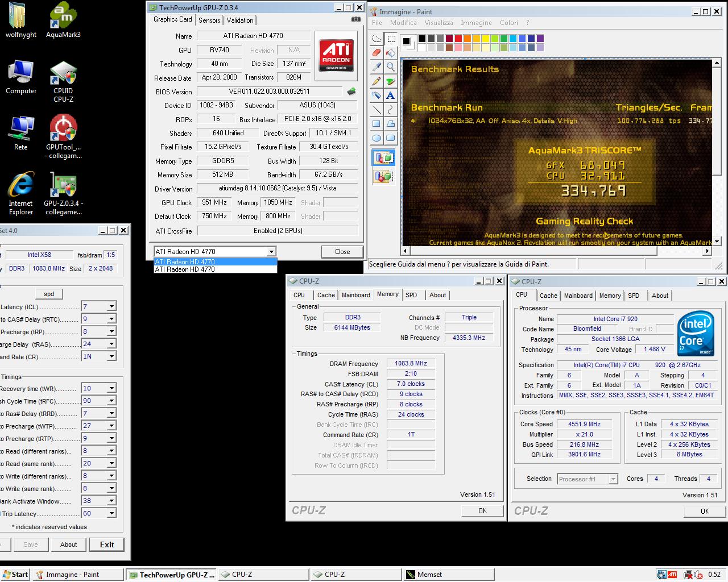
Task: Pick the straight Line tool
Action: click(377, 109)
